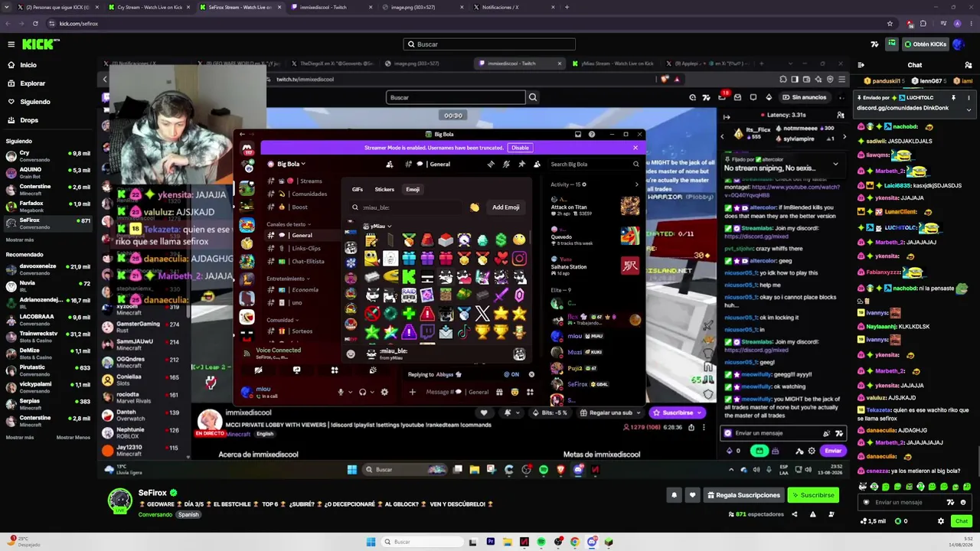This screenshot has width=980, height=551.
Task: Collapse the Canales de texto category
Action: tap(287, 224)
